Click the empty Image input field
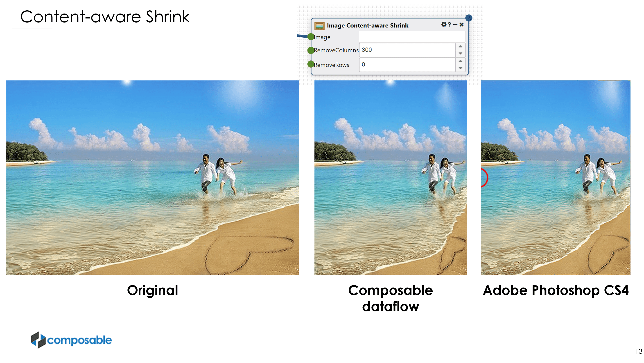644x363 pixels. [412, 37]
